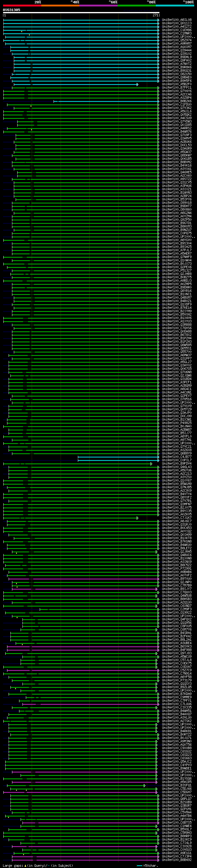Select label UniRef100_B8HRP3
The image size is (197, 868).
pos(176,836)
